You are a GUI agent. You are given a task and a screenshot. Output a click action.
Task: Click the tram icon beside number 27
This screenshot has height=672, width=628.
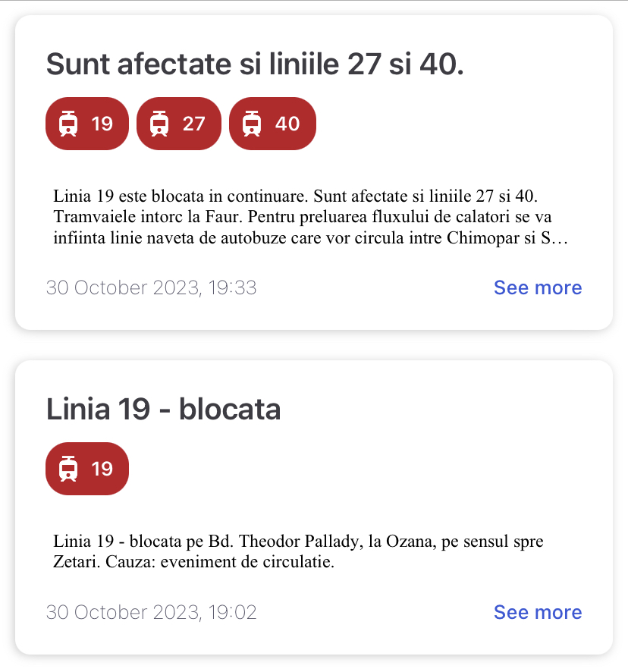click(x=159, y=124)
